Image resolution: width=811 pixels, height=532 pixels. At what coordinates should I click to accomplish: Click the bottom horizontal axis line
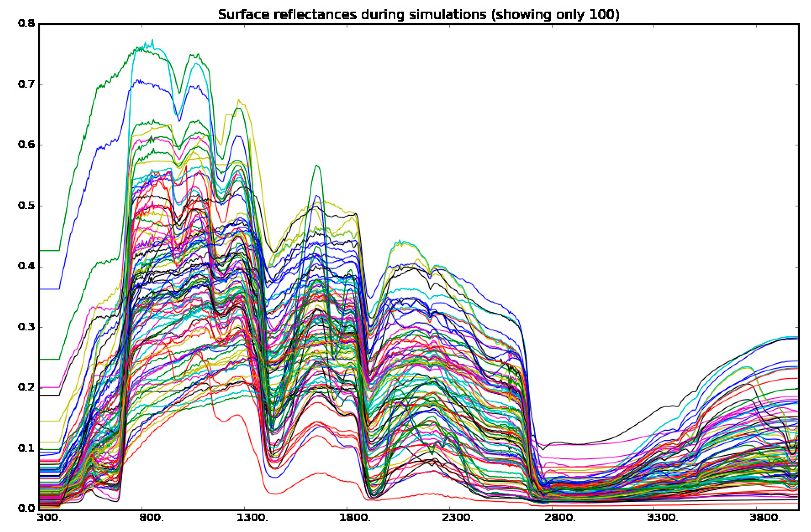point(409,510)
